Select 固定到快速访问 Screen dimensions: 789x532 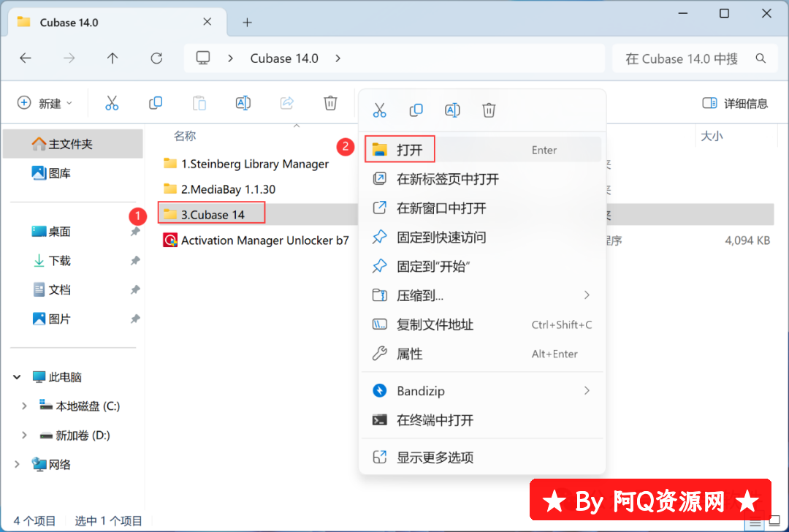tap(483, 237)
